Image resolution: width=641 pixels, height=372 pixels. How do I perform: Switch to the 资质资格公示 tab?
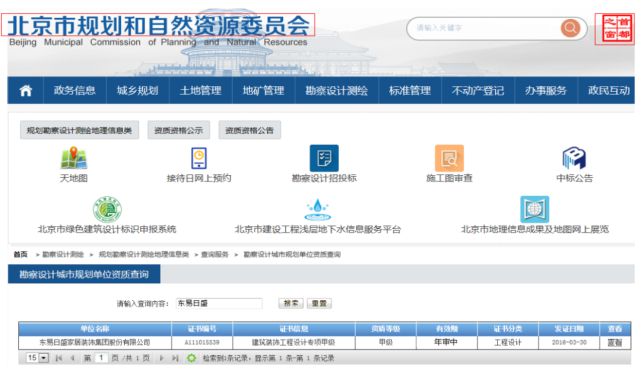(179, 130)
